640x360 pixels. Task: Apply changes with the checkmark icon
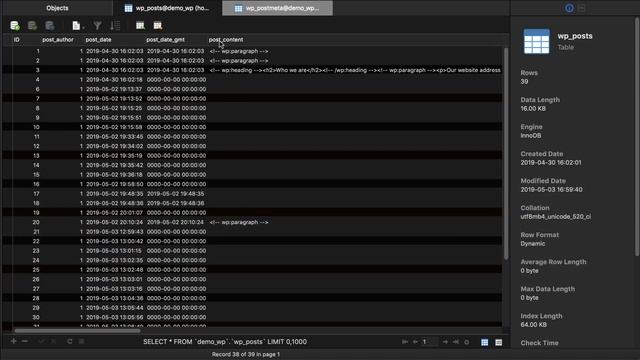(41, 341)
